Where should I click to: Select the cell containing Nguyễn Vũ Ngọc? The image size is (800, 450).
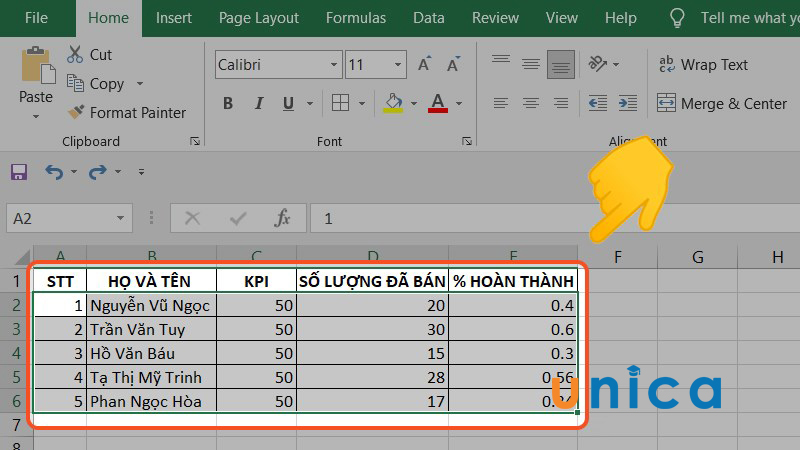click(151, 306)
